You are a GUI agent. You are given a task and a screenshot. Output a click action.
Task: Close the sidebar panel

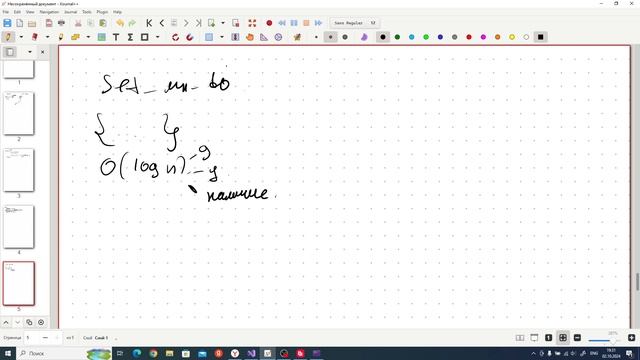pyautogui.click(x=42, y=52)
